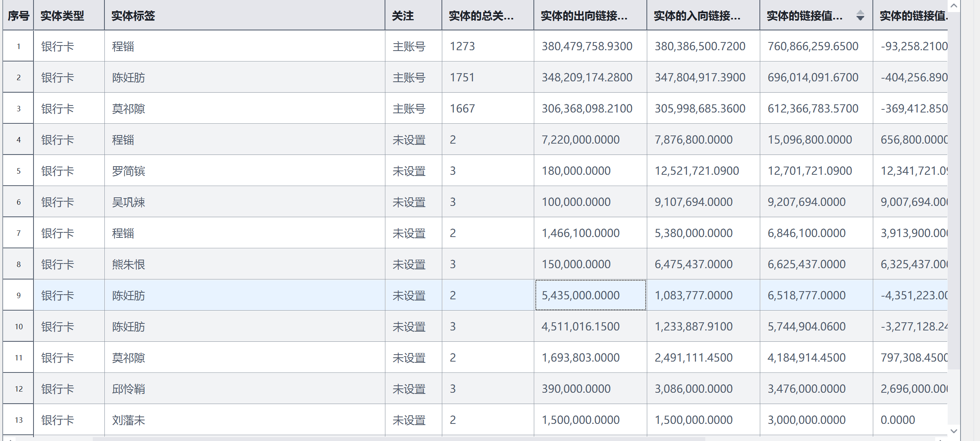This screenshot has width=980, height=441.
Task: Select the 1667 total relations cell
Action: tap(488, 108)
